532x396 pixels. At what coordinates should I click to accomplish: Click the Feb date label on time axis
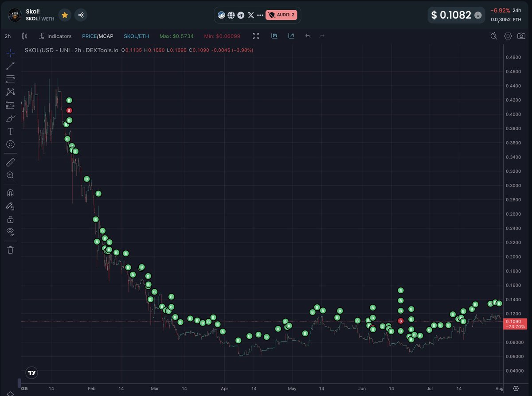(91, 388)
